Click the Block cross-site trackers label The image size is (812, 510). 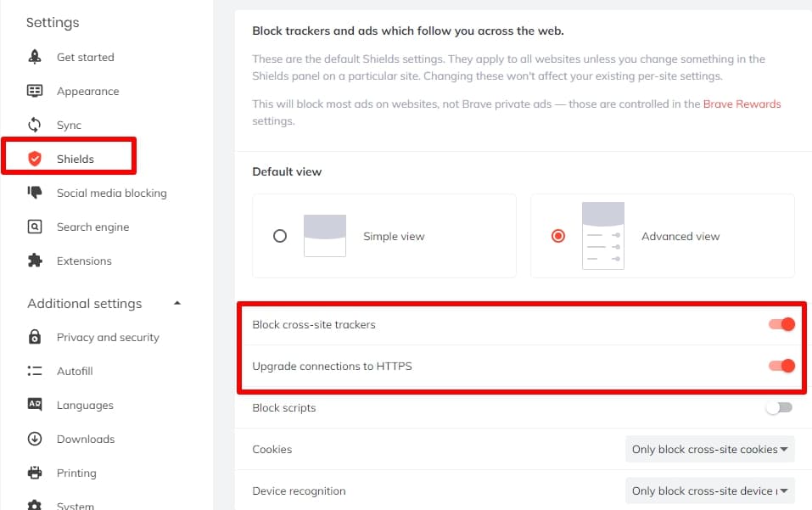314,325
